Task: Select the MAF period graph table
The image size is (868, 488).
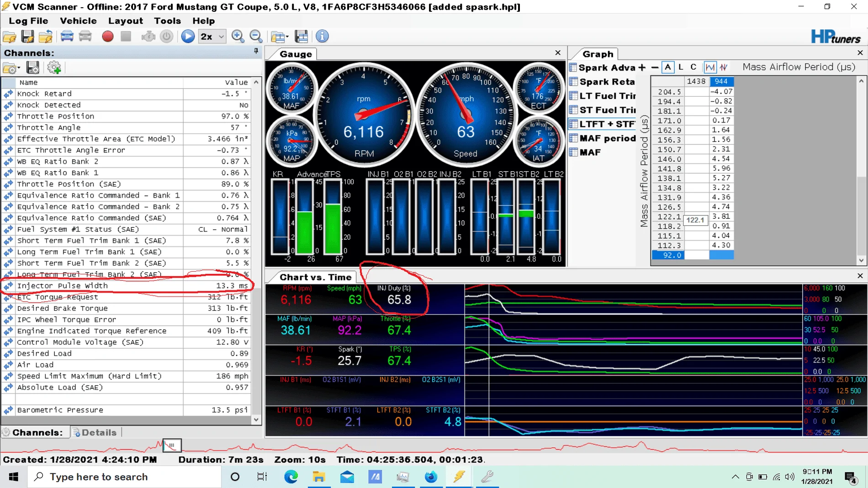Action: tap(602, 138)
